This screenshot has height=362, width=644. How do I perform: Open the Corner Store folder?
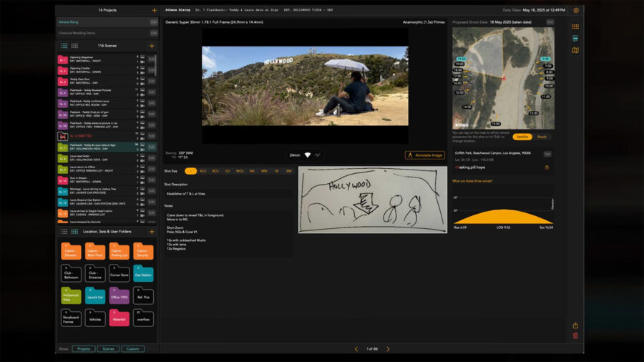(x=119, y=274)
